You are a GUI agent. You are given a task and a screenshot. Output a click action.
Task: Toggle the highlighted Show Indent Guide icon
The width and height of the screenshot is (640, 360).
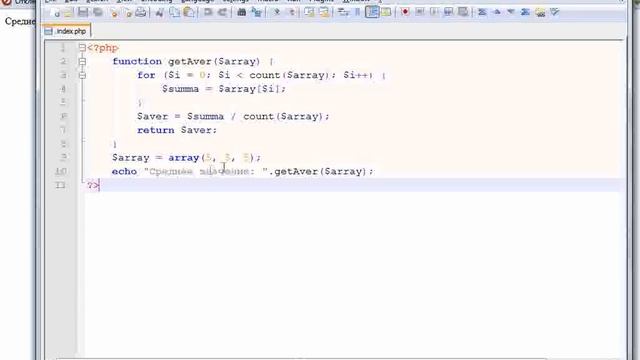pyautogui.click(x=372, y=12)
